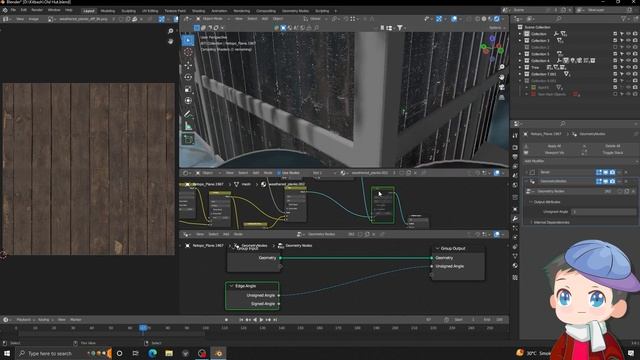
Task: Click the navigation gizmo in 3D viewport
Action: 492,48
